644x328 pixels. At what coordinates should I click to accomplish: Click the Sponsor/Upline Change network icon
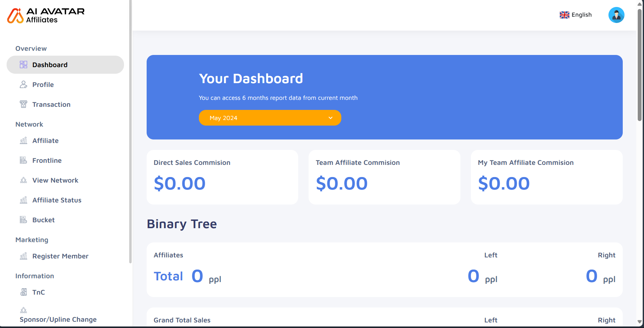coord(23,310)
